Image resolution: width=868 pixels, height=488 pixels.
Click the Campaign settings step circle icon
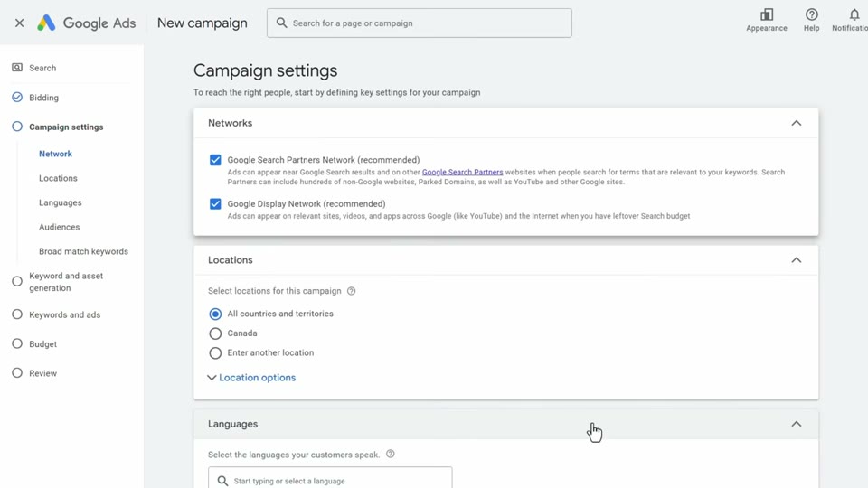pos(17,127)
